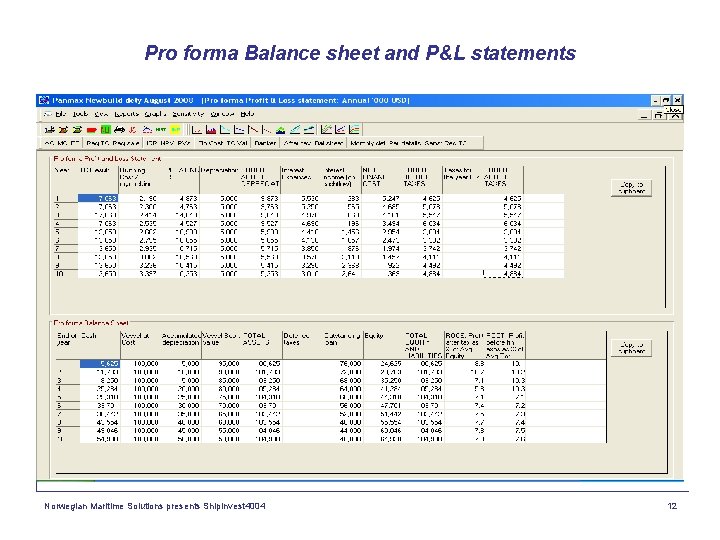Restore the inner document window
Screen dimensions: 720x540
pos(659,116)
